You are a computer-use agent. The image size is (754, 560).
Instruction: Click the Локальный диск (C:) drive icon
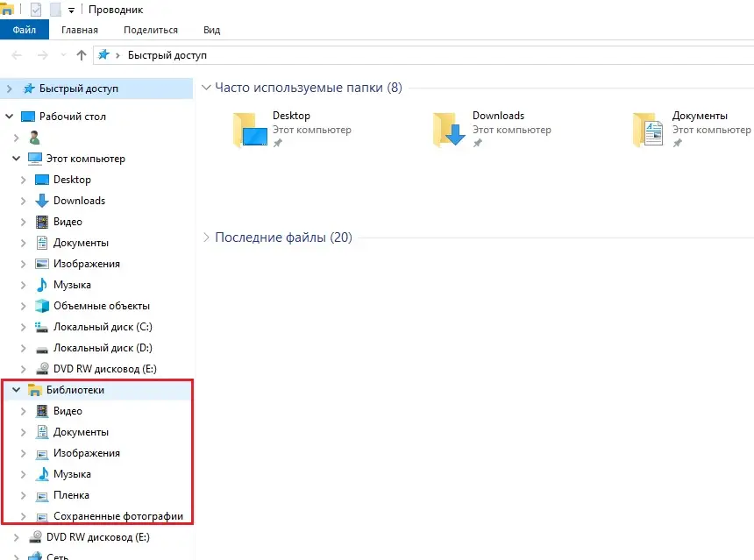click(x=42, y=327)
